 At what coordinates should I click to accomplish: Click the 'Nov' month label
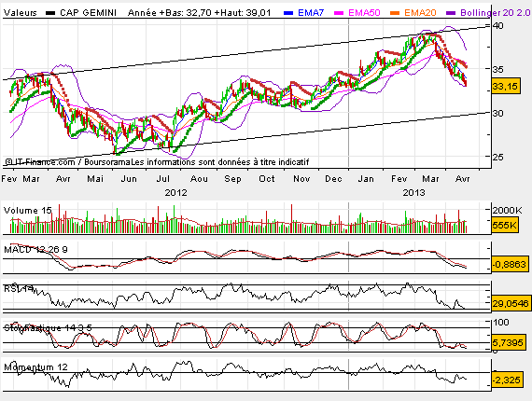[301, 179]
